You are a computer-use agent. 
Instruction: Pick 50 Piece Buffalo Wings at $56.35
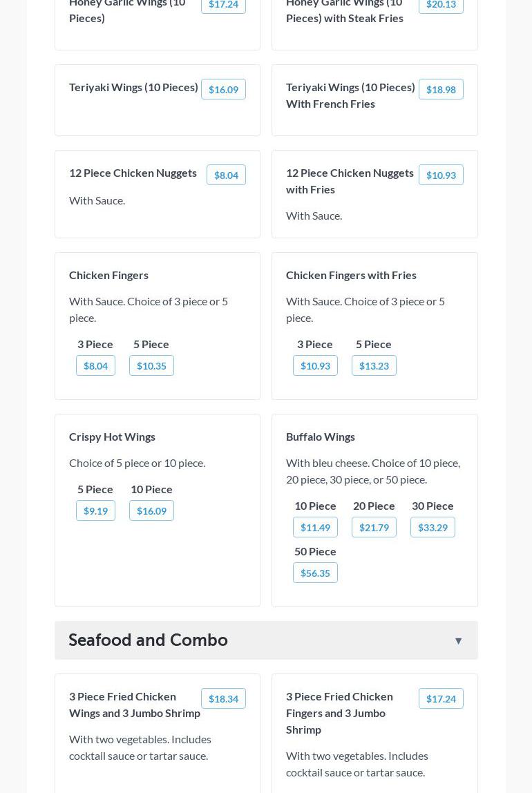315,573
